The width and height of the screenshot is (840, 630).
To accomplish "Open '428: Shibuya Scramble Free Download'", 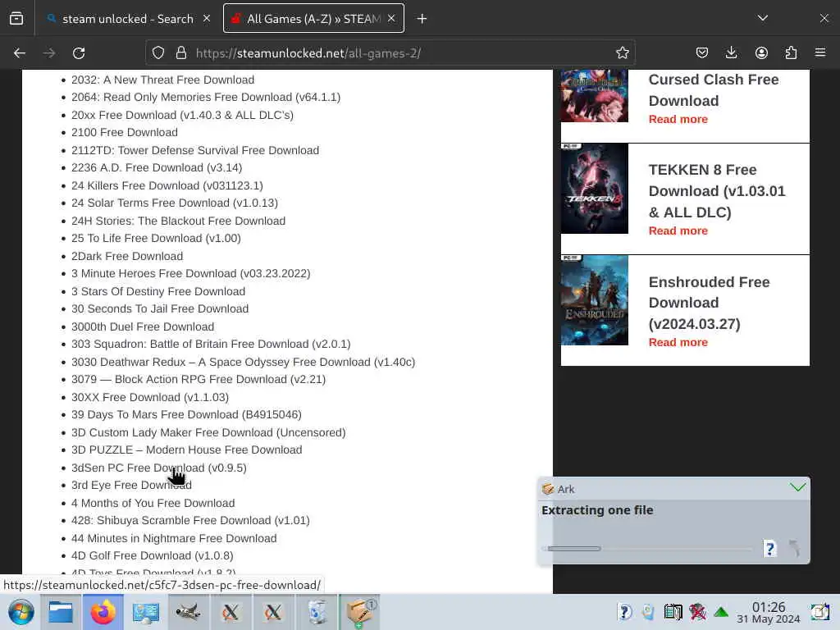I will [190, 521].
